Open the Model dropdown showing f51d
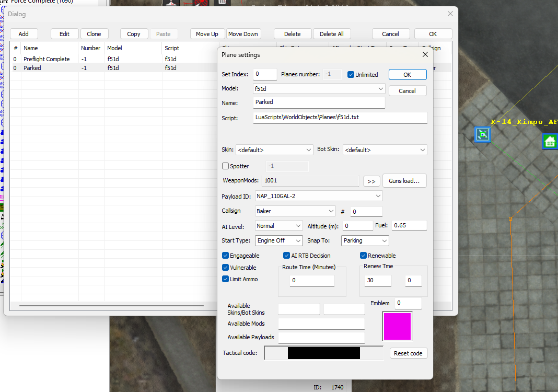 (319, 89)
